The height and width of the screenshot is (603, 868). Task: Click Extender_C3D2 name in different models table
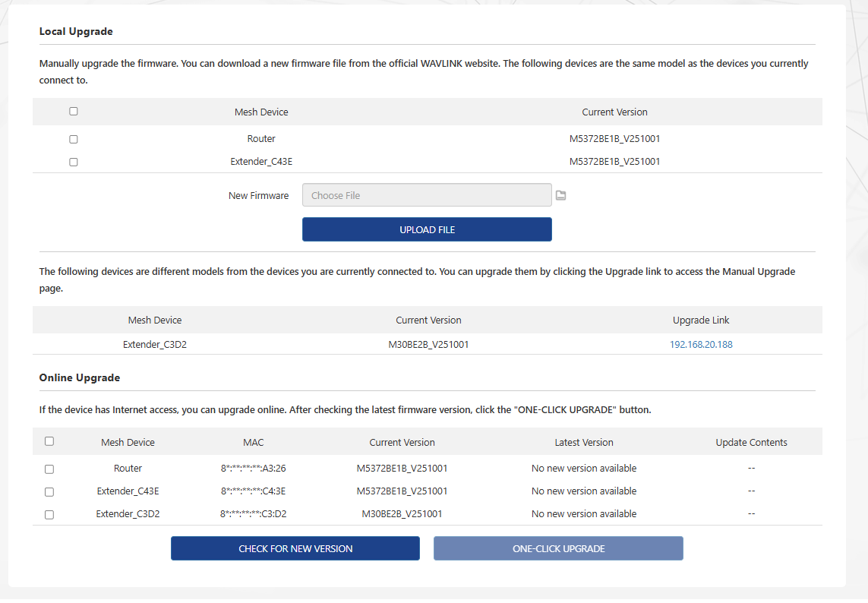tap(155, 345)
